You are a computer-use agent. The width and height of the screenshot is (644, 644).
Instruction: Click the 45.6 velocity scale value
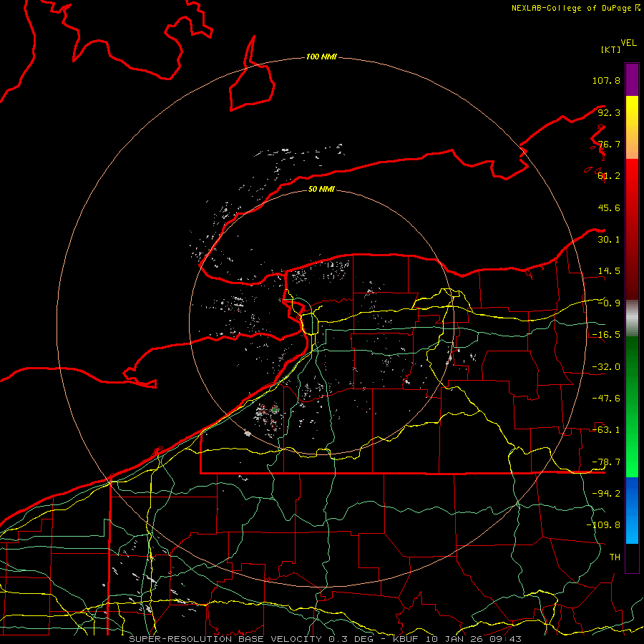(609, 208)
